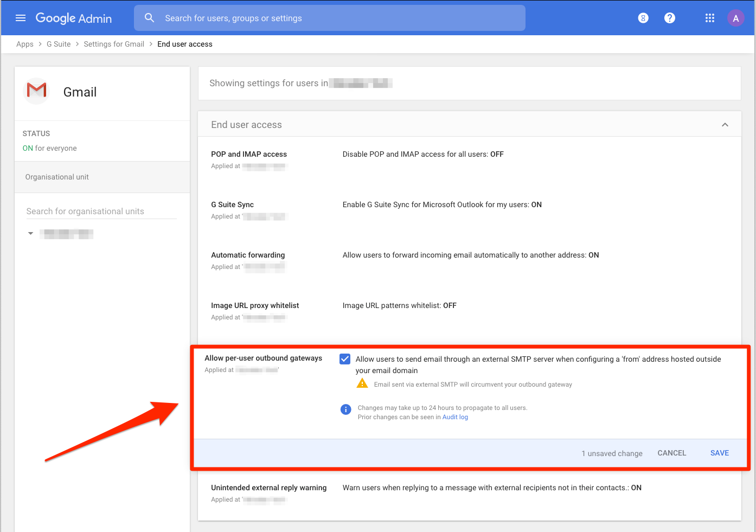Click ON for everyone status
This screenshot has width=756, height=532.
[x=49, y=148]
